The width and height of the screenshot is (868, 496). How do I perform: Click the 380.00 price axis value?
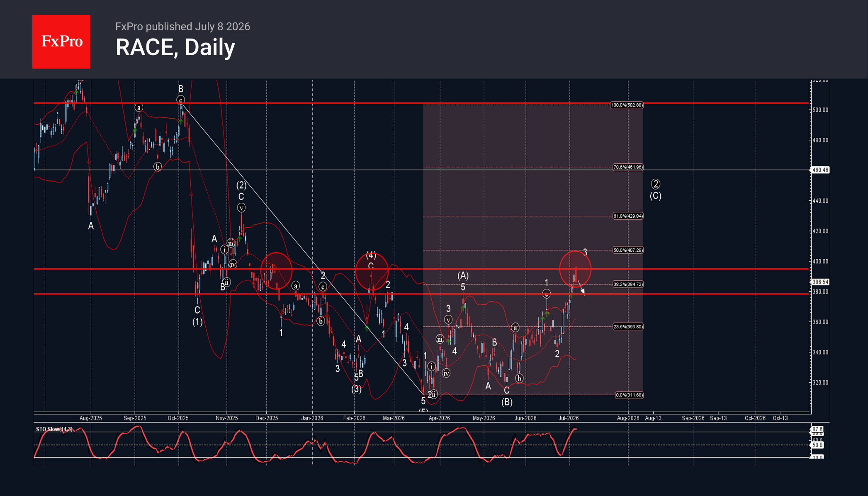(820, 292)
